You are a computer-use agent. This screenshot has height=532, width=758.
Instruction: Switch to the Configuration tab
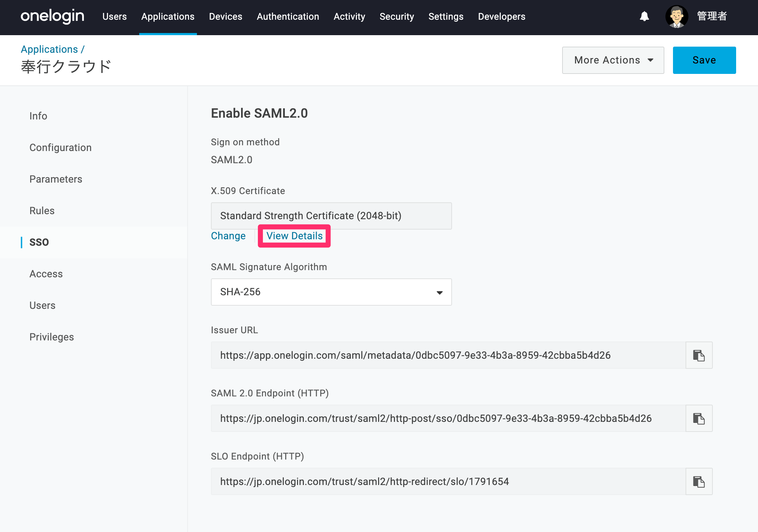pos(61,147)
